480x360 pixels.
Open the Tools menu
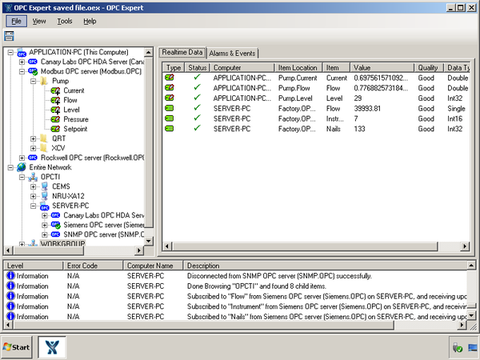pyautogui.click(x=64, y=21)
